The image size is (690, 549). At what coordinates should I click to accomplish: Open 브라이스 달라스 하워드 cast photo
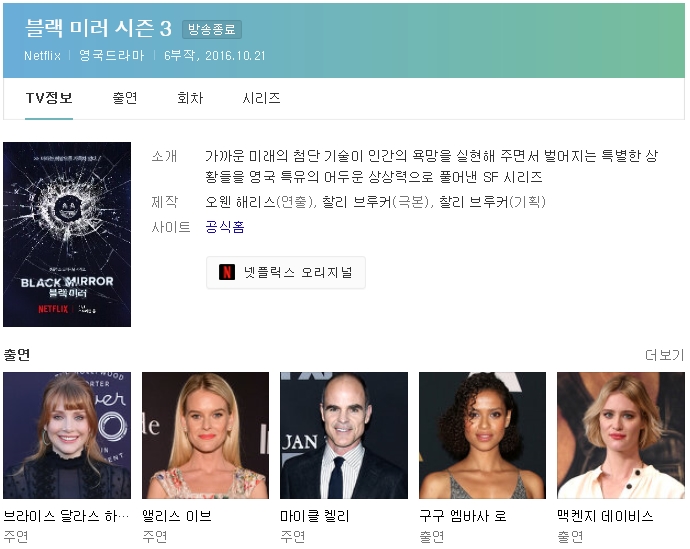67,435
